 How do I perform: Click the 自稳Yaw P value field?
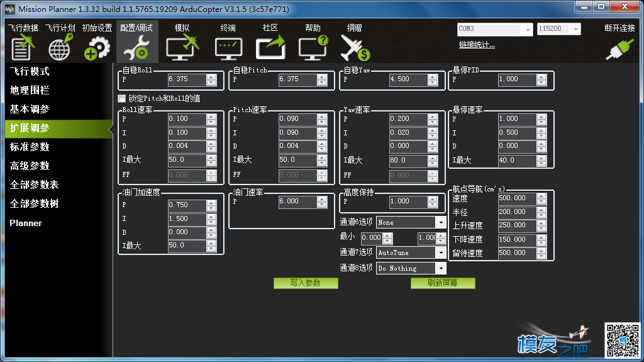[408, 79]
